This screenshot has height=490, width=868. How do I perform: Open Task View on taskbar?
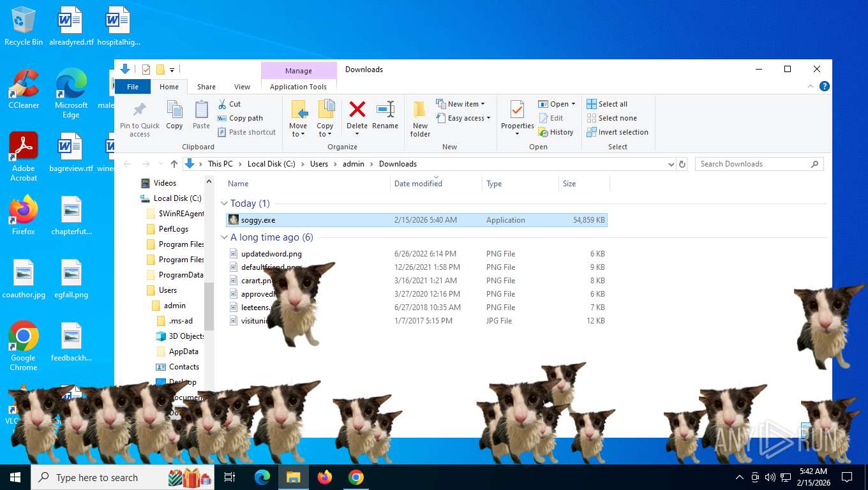230,477
